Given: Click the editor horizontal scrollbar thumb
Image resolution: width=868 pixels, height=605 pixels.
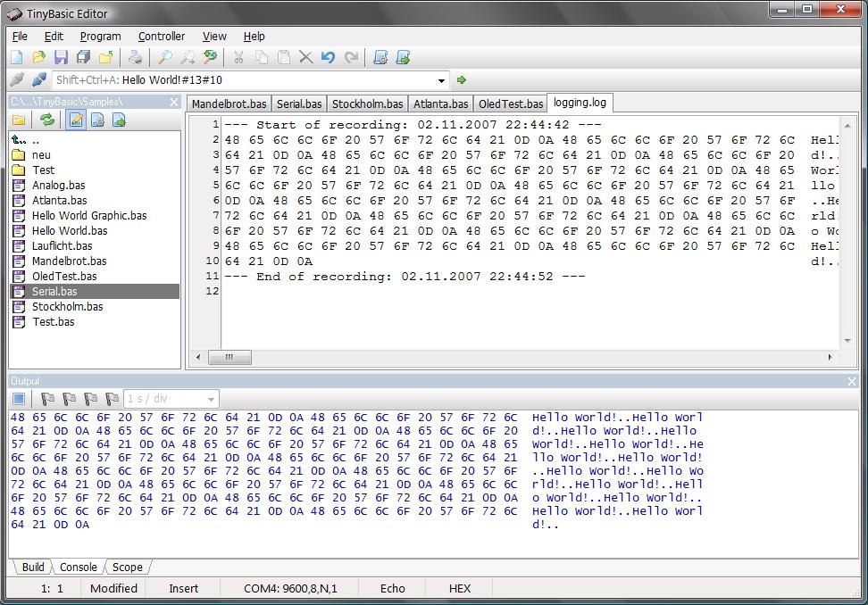Looking at the screenshot, I should tap(230, 357).
